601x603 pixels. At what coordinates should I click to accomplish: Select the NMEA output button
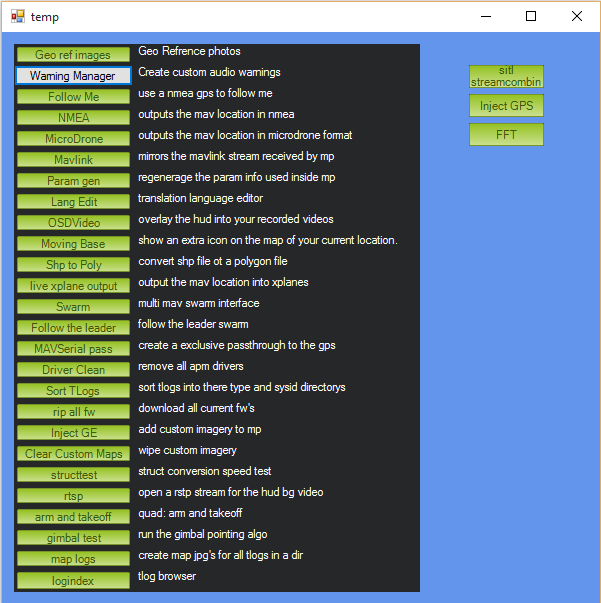(x=73, y=118)
